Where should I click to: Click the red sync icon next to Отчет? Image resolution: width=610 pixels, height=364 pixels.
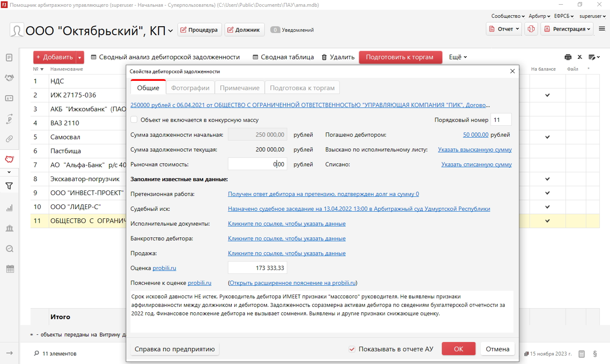531,29
